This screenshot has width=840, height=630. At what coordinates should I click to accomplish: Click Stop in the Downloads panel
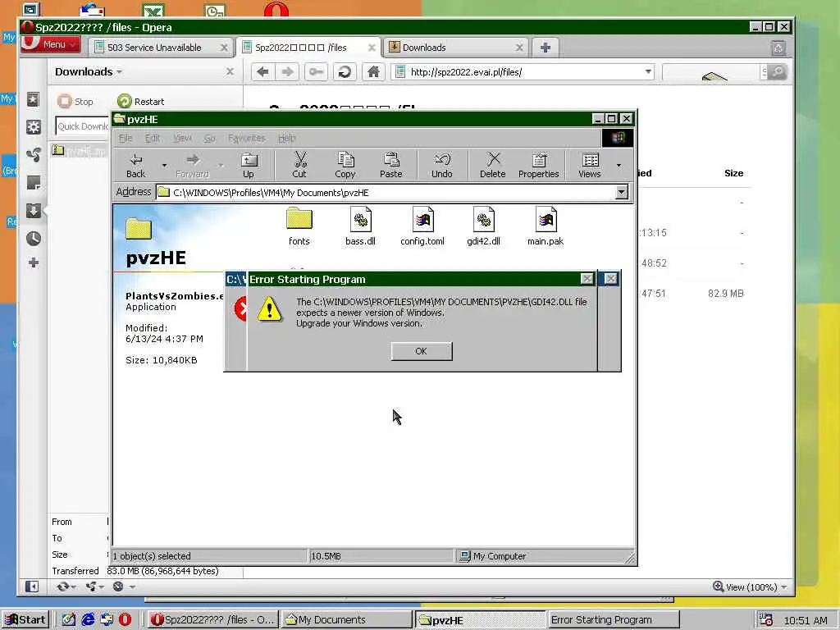coord(75,101)
